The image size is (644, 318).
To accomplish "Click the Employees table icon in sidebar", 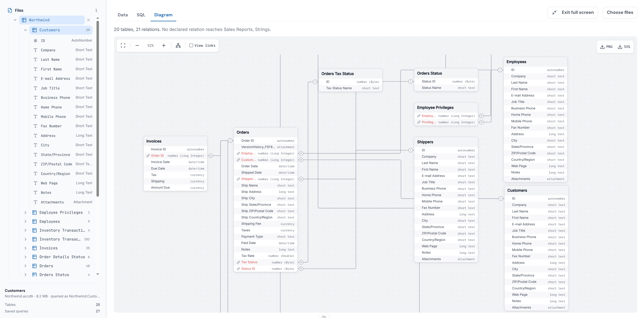I will coord(35,222).
